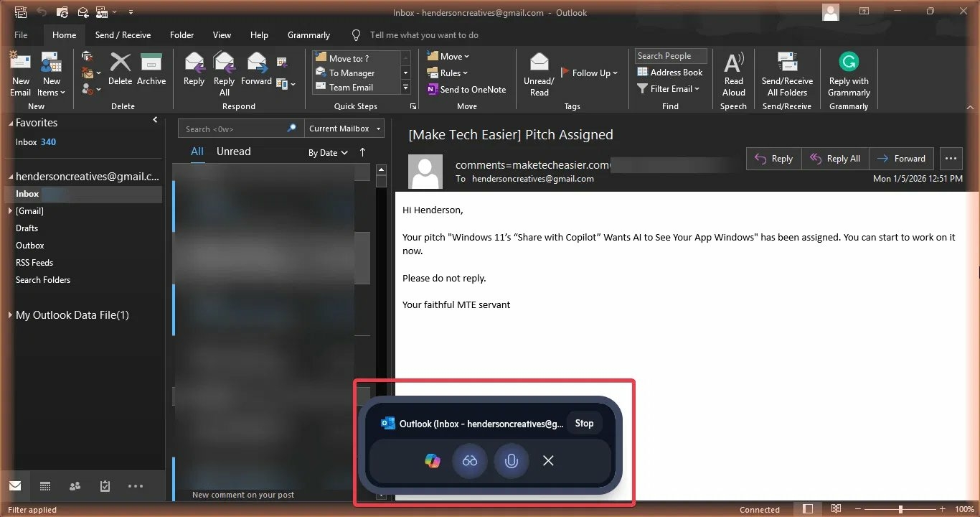This screenshot has width=980, height=517.
Task: Send the email to OneNote
Action: click(x=466, y=89)
